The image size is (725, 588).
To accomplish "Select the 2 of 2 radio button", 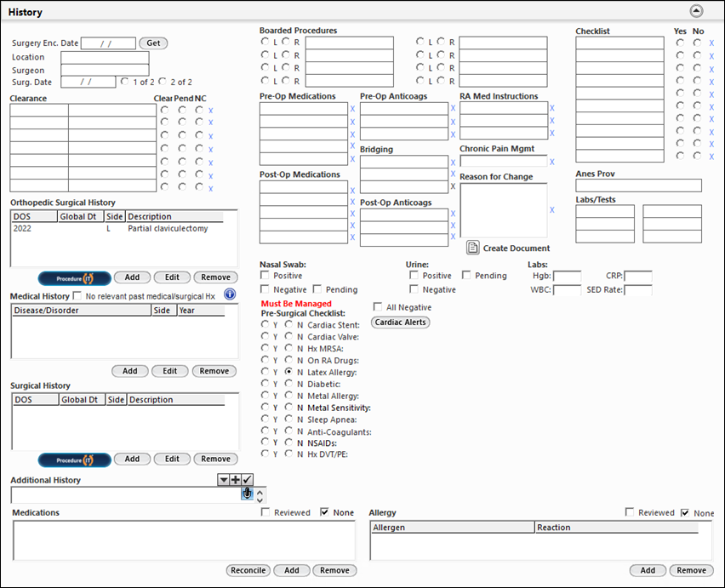I will click(x=162, y=82).
